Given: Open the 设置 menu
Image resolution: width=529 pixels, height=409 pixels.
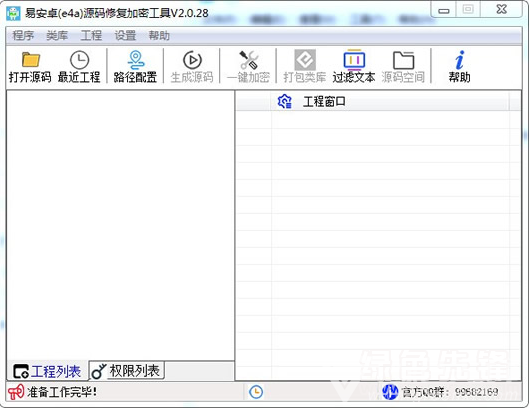Looking at the screenshot, I should point(125,35).
